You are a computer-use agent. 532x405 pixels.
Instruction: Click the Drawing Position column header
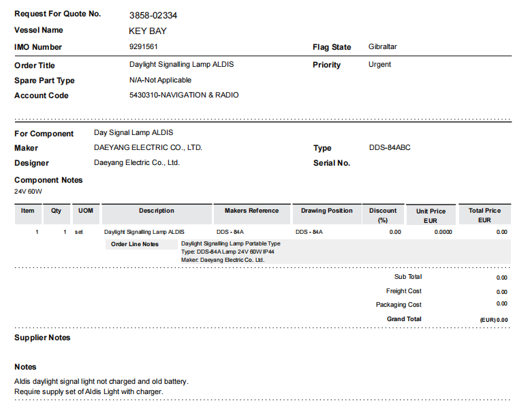click(x=327, y=211)
